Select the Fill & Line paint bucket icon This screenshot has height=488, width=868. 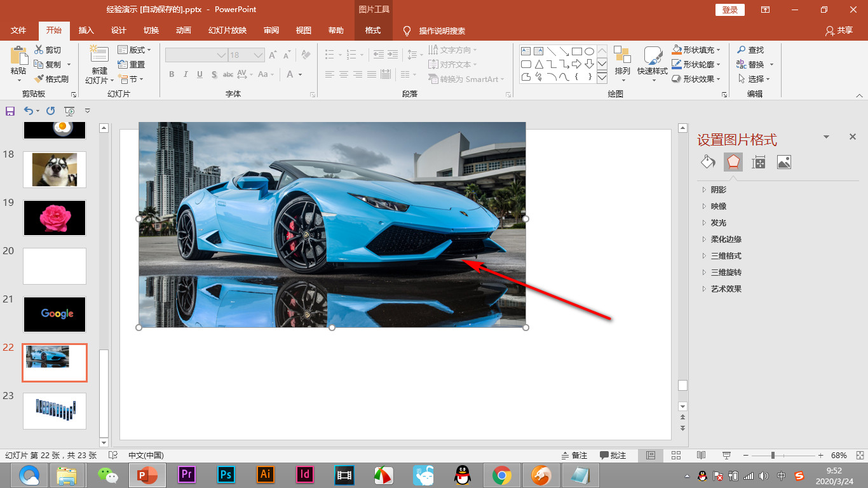click(x=708, y=162)
